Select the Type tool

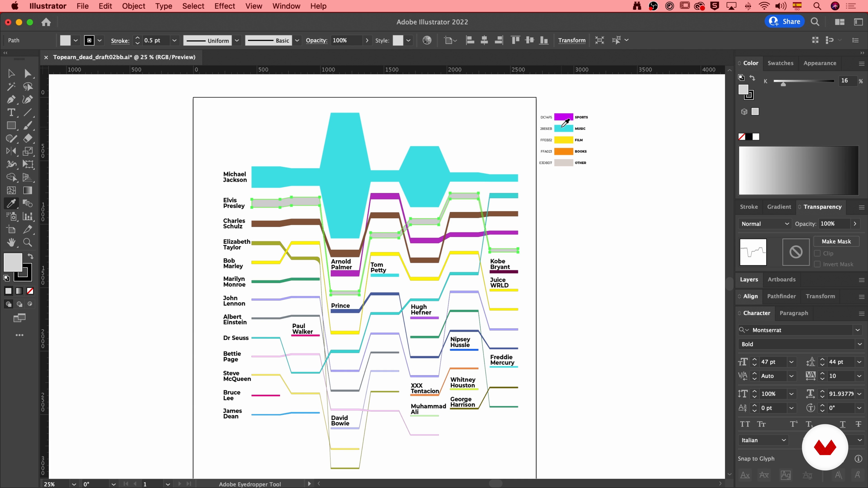tap(11, 113)
